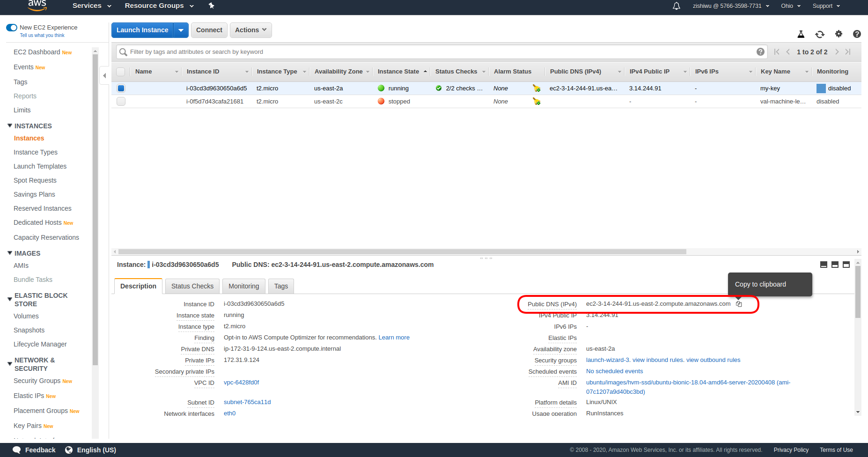
Task: Click the language globe icon
Action: 69,450
